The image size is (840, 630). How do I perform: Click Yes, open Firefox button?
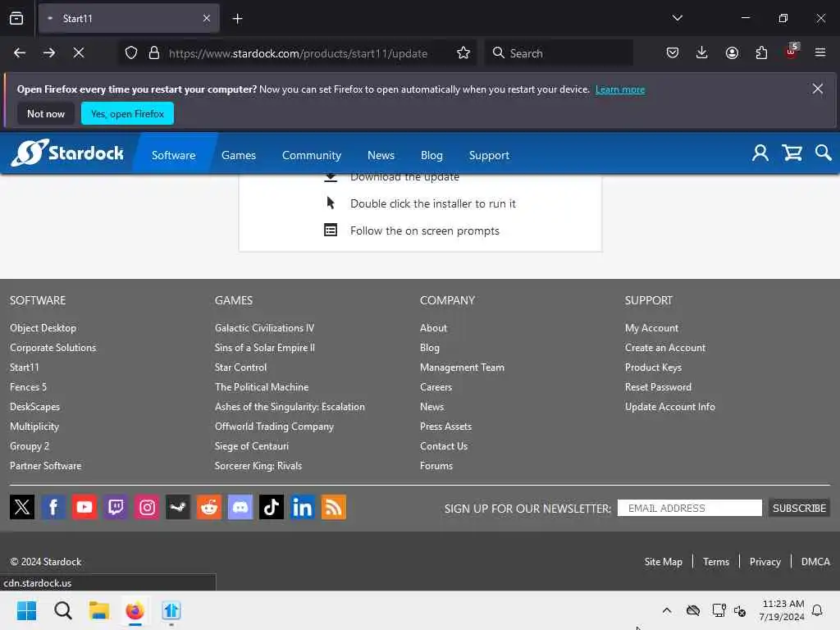click(x=127, y=113)
